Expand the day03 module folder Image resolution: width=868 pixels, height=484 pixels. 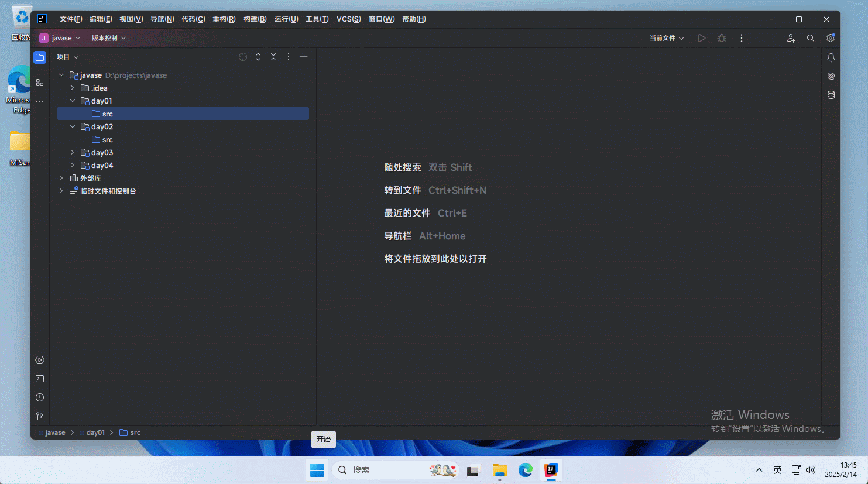tap(73, 153)
